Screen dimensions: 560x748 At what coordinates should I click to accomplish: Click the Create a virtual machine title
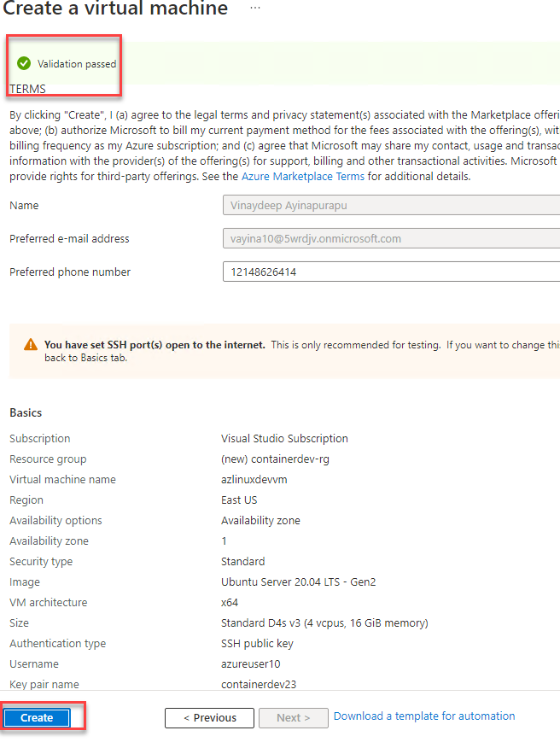coord(115,8)
